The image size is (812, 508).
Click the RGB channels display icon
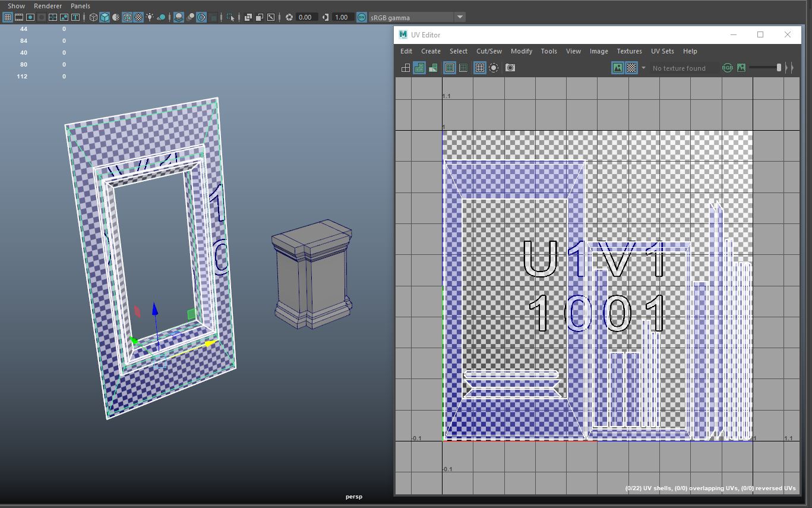pos(727,68)
